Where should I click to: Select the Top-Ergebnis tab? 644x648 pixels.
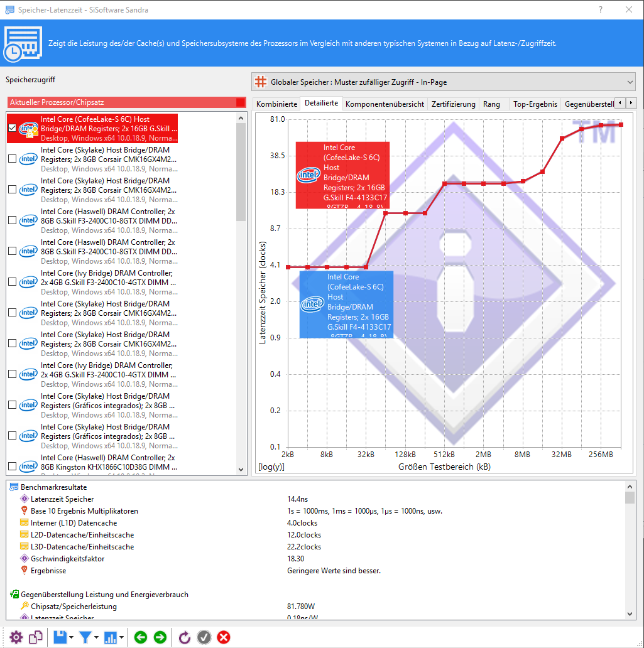pos(535,104)
